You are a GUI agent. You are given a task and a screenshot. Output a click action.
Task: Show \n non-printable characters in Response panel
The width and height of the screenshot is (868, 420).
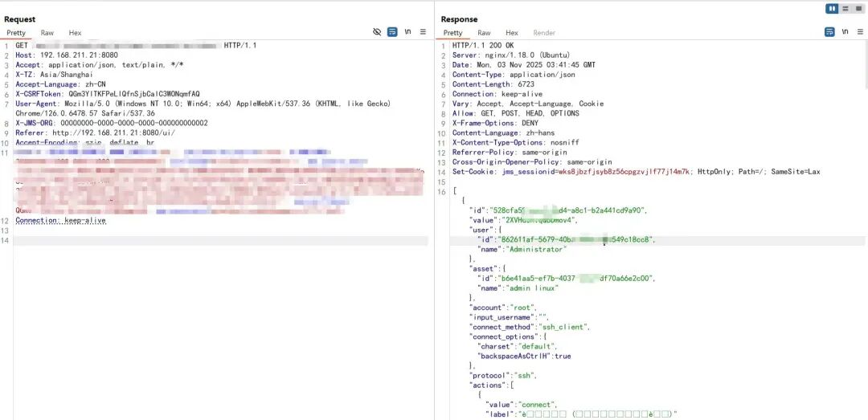click(845, 32)
